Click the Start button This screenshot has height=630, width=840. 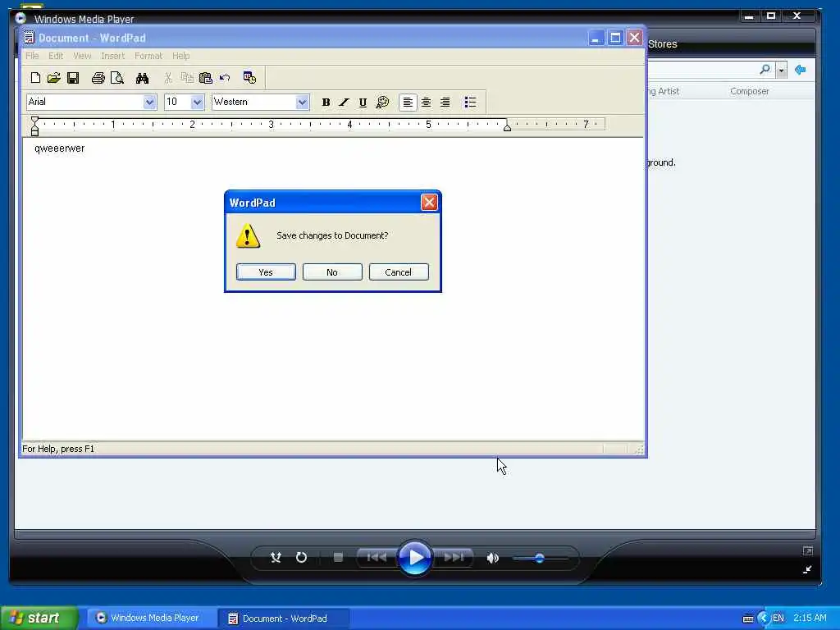coord(39,618)
